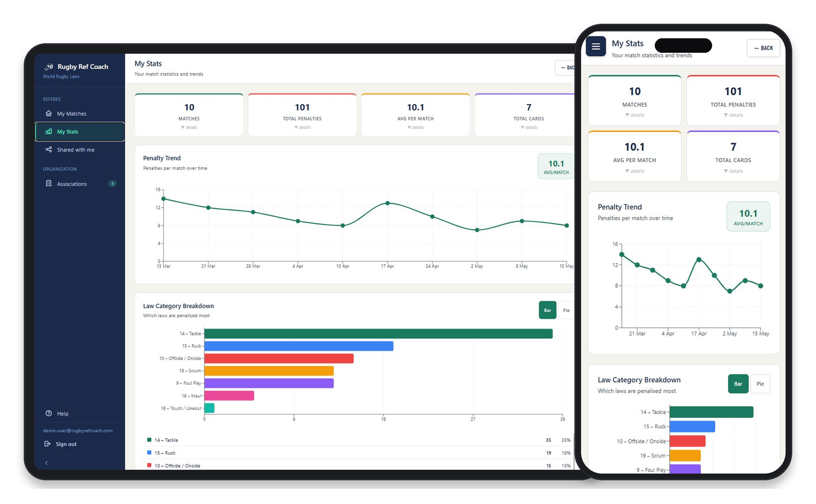The image size is (816, 504).
Task: Collapse sidebar using bottom chevron
Action: [x=46, y=463]
